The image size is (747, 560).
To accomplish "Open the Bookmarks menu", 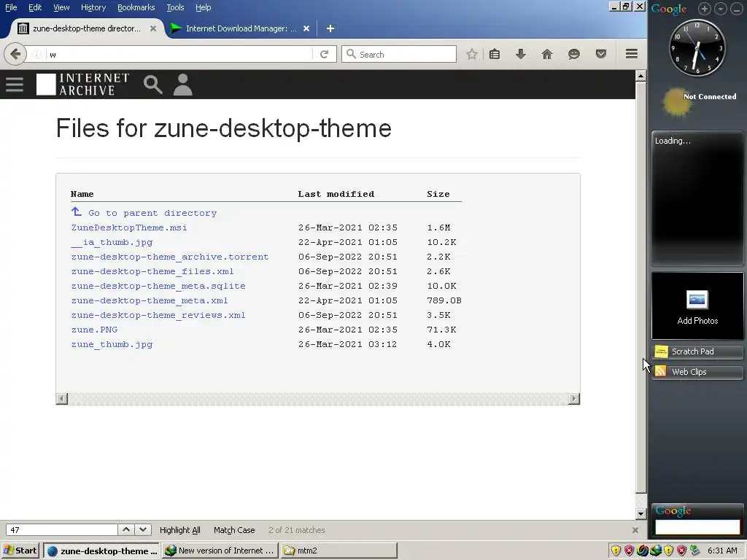I will coord(136,7).
